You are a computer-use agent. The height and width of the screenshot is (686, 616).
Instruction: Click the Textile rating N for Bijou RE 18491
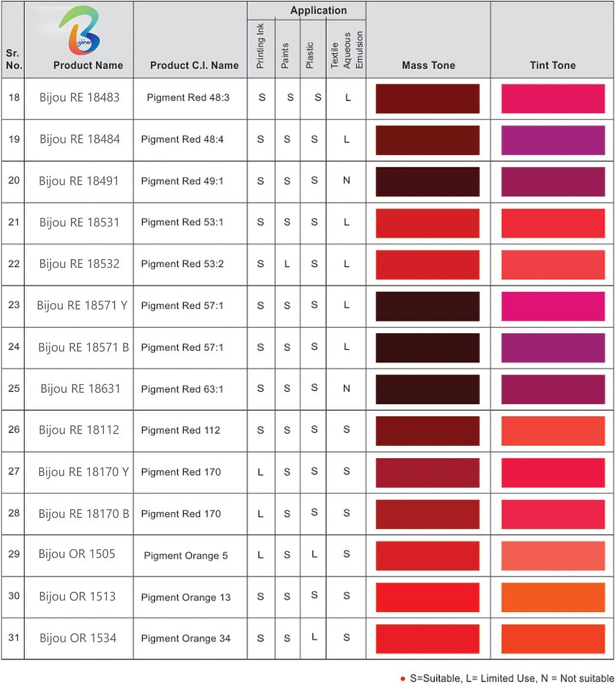(346, 180)
